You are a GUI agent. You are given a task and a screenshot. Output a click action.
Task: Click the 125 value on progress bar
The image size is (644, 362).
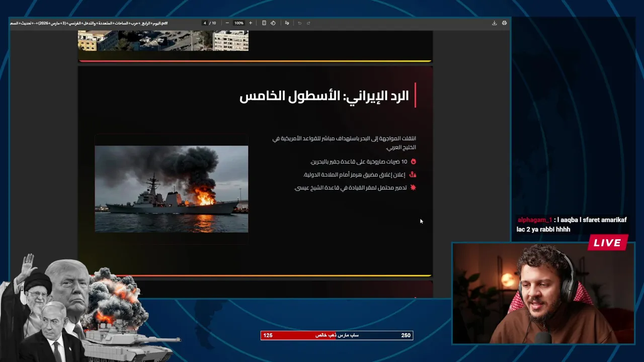pos(268,335)
